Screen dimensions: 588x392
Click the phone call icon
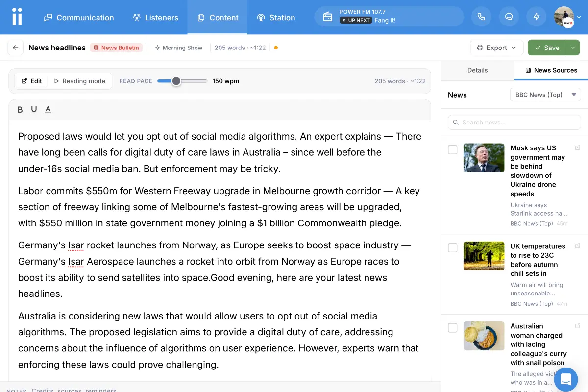pyautogui.click(x=481, y=17)
